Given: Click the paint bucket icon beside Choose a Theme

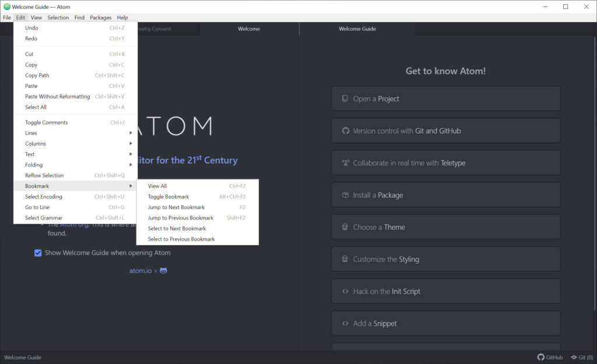Looking at the screenshot, I should 345,227.
